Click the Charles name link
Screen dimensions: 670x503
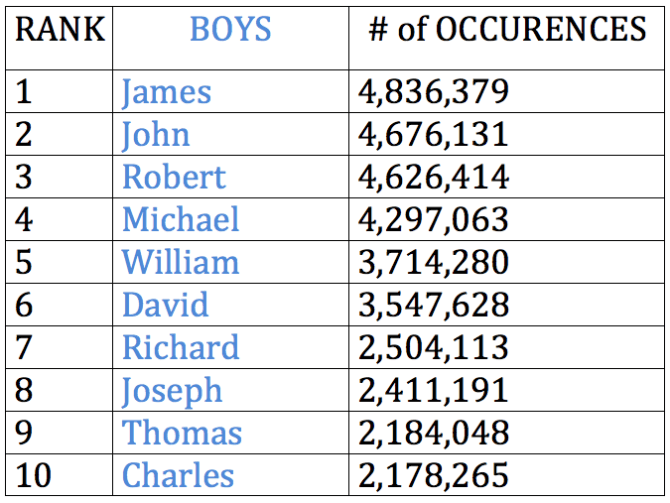tap(178, 475)
